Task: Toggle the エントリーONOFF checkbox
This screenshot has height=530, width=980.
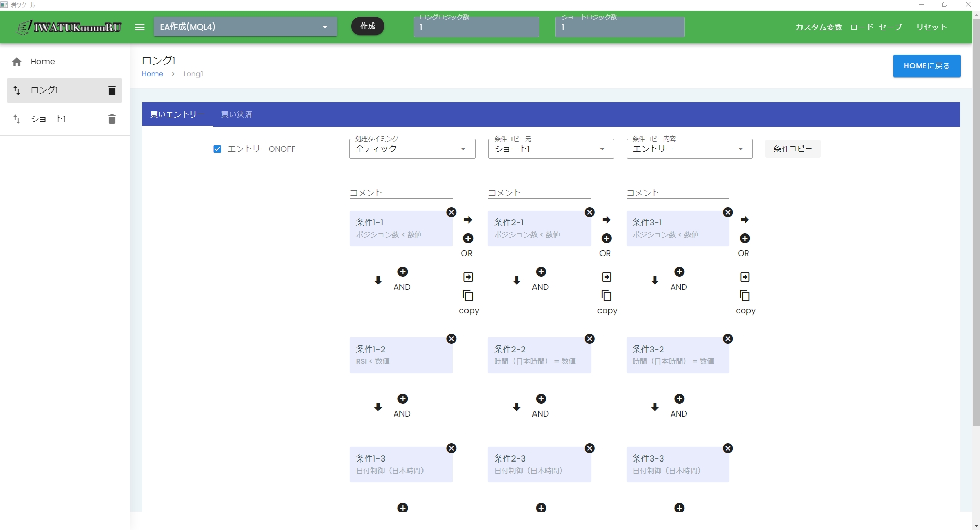Action: tap(217, 149)
